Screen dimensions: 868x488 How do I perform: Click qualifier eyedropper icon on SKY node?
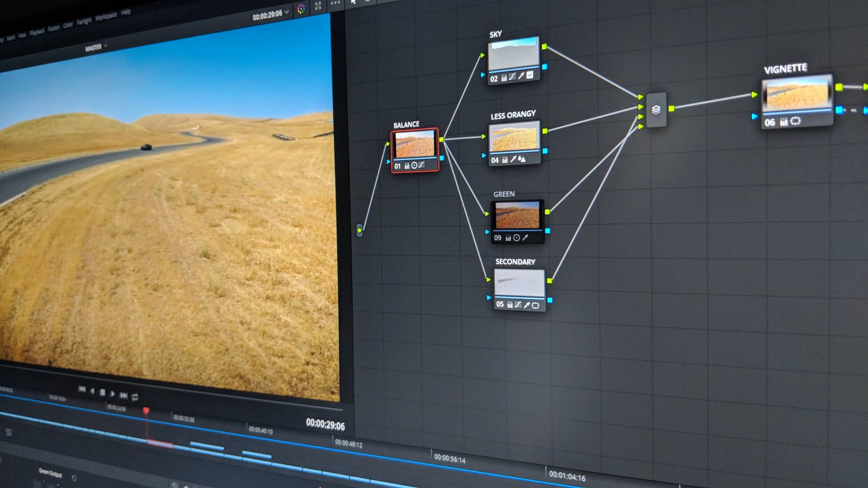(x=521, y=76)
